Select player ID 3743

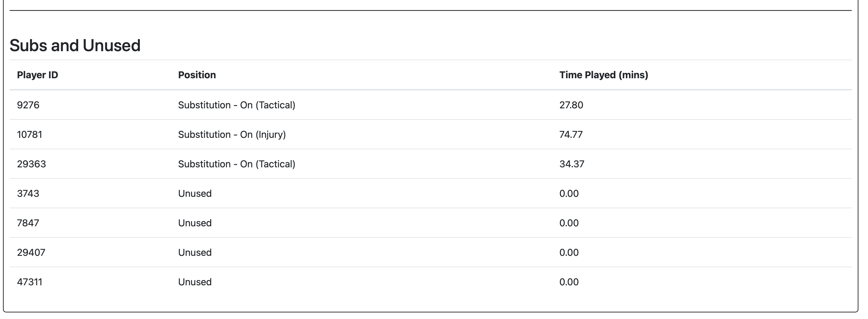point(28,194)
